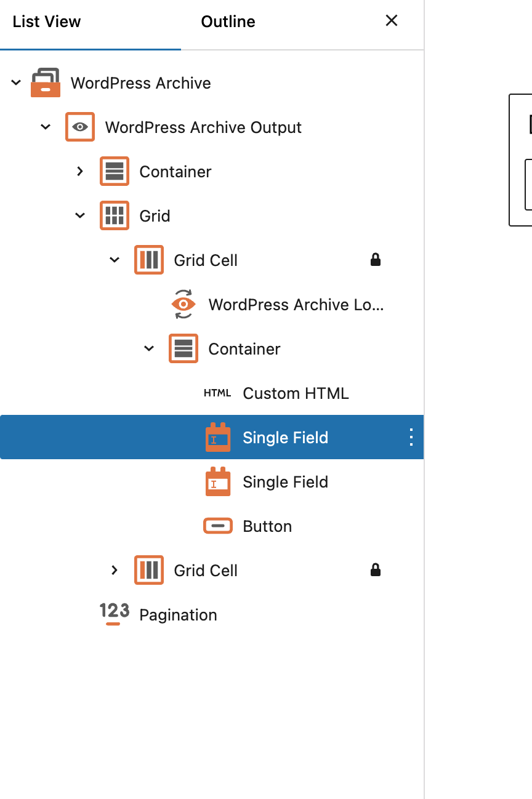This screenshot has height=799, width=532.
Task: Click the WordPress Archive Loop icon
Action: click(183, 305)
